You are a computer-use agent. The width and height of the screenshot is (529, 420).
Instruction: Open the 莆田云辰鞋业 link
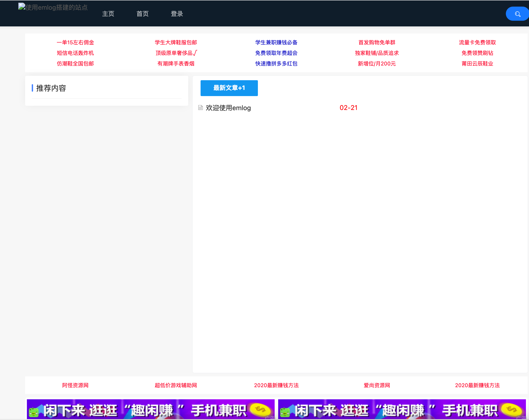(477, 63)
